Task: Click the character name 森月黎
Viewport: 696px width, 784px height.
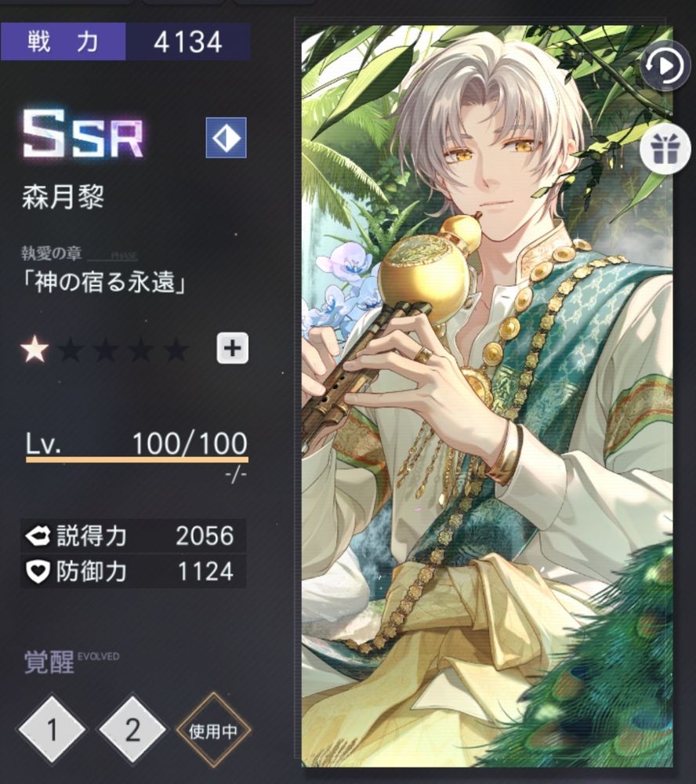Action: (x=63, y=197)
